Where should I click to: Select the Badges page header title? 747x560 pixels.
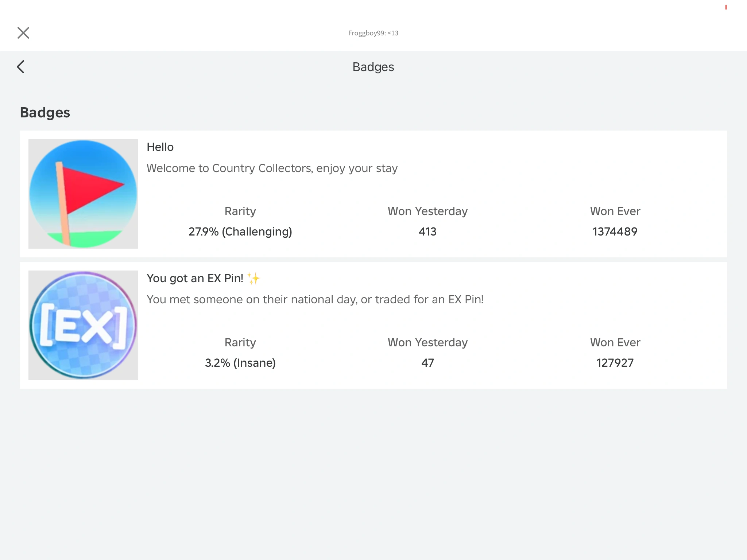click(373, 67)
